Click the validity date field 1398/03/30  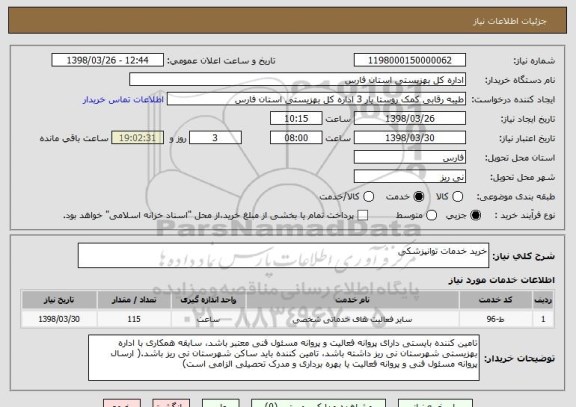pos(410,138)
